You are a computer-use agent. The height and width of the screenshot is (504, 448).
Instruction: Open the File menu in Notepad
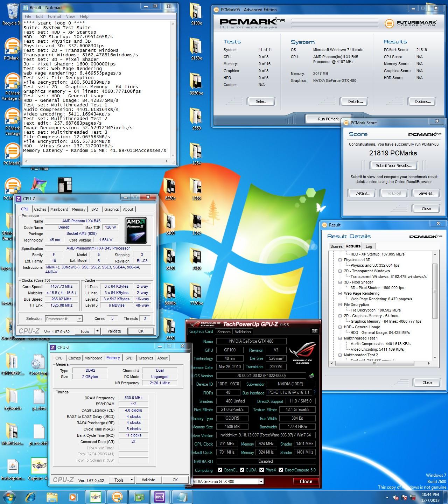tap(28, 16)
